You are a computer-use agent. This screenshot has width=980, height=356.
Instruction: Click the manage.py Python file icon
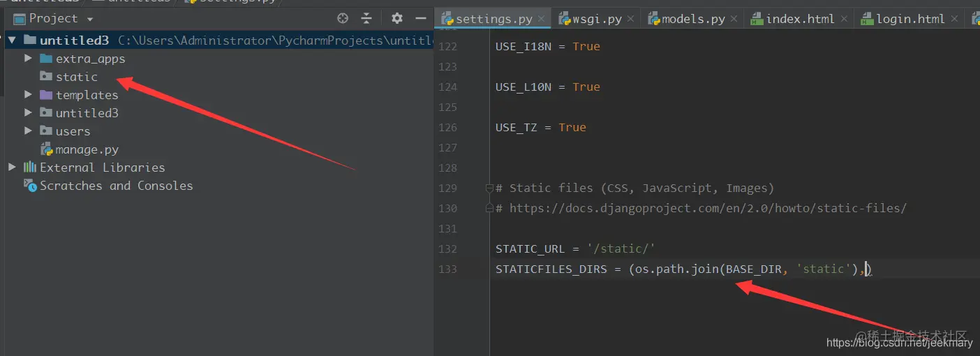point(47,149)
